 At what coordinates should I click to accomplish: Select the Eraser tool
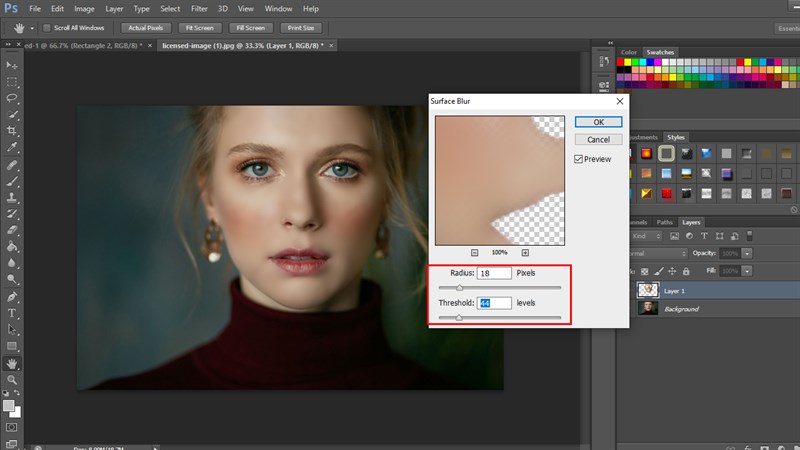[x=12, y=230]
